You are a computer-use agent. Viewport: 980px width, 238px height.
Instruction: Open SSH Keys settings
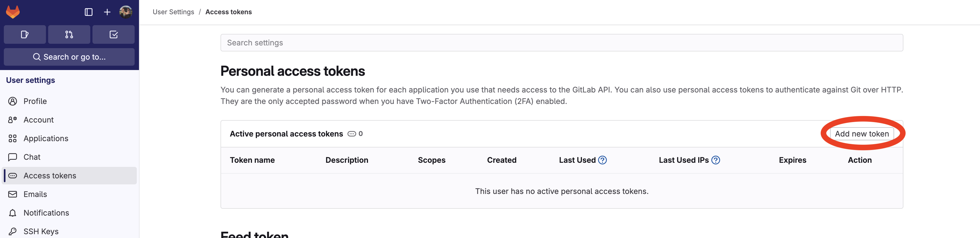(x=41, y=231)
